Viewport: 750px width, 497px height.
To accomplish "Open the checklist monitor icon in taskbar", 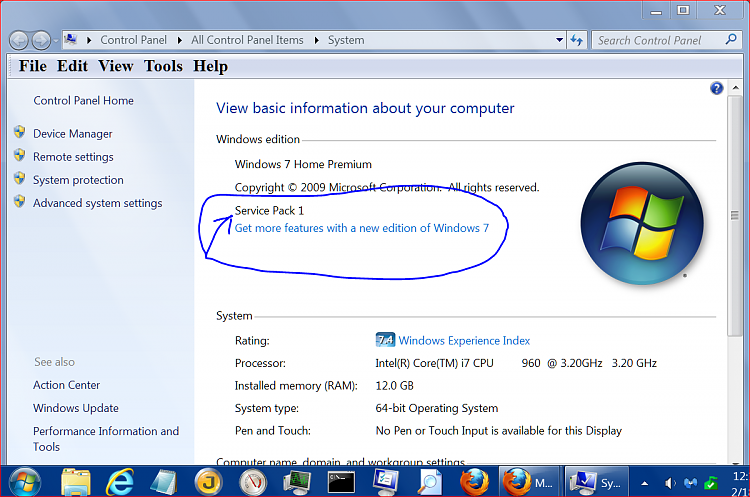I will (x=386, y=482).
